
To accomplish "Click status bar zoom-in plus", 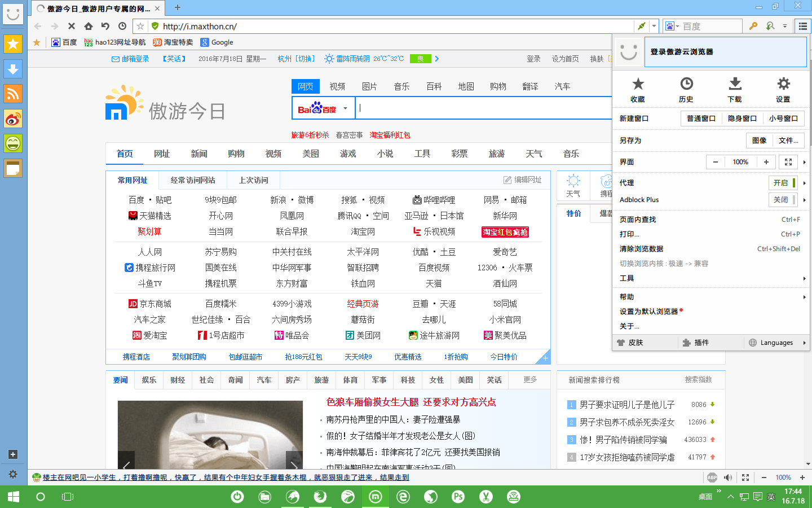I will coord(802,478).
